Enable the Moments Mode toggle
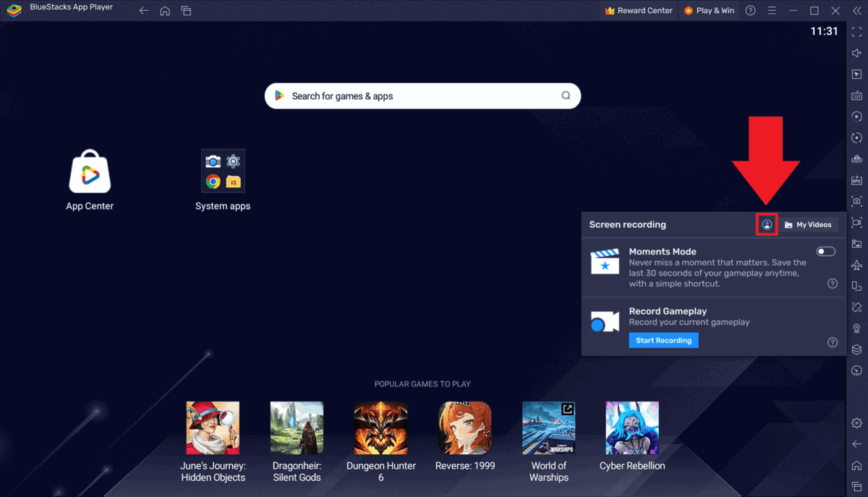Screen dimensions: 868x497 [x=825, y=251]
